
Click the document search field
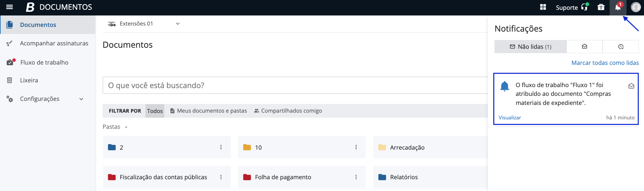(x=293, y=85)
